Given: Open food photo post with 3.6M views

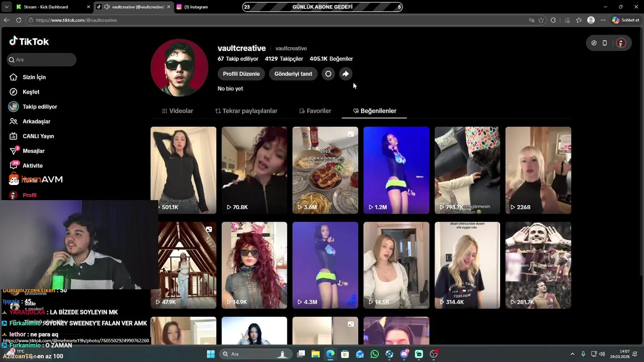Looking at the screenshot, I should pyautogui.click(x=325, y=170).
